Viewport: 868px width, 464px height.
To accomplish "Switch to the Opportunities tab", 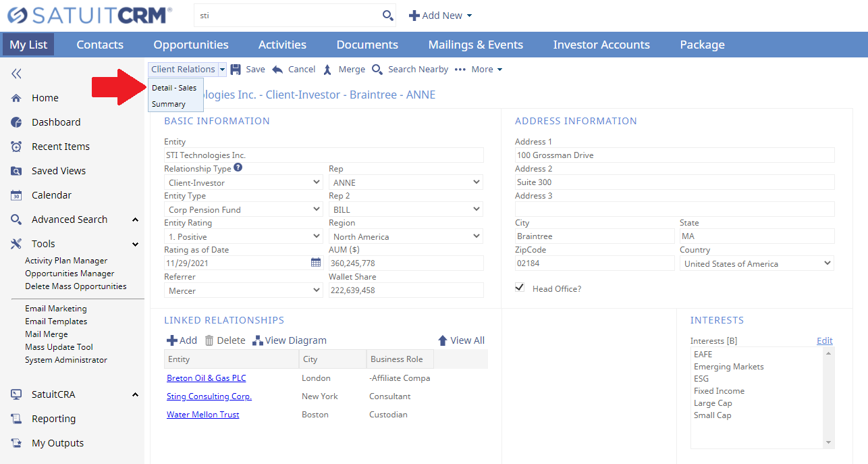I will coord(191,45).
